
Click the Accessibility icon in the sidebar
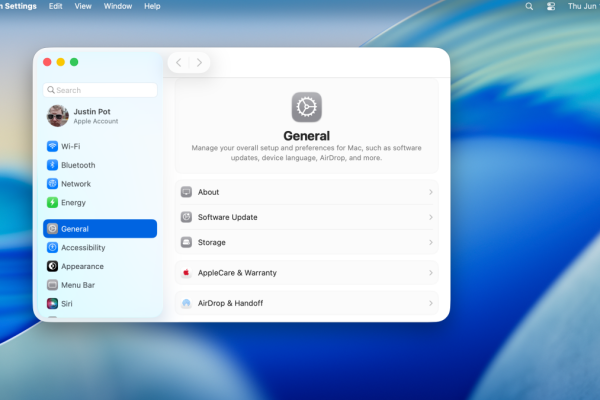pyautogui.click(x=52, y=248)
